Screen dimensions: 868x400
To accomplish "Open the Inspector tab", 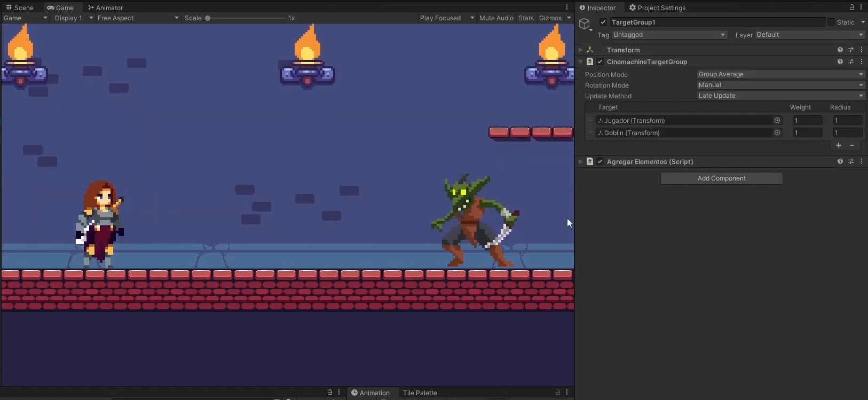I will (597, 7).
